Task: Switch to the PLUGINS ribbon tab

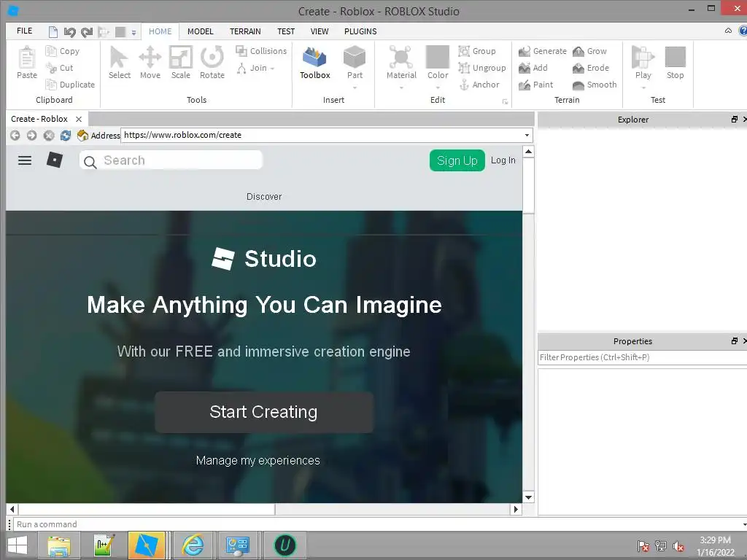Action: pos(360,31)
